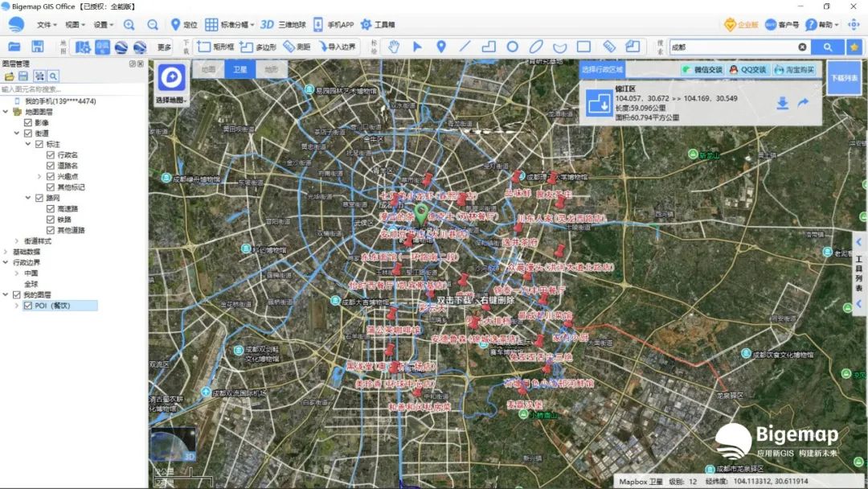Screen dimensions: 868x489
Task: Expand the 街道样式 tree node
Action: pos(17,241)
